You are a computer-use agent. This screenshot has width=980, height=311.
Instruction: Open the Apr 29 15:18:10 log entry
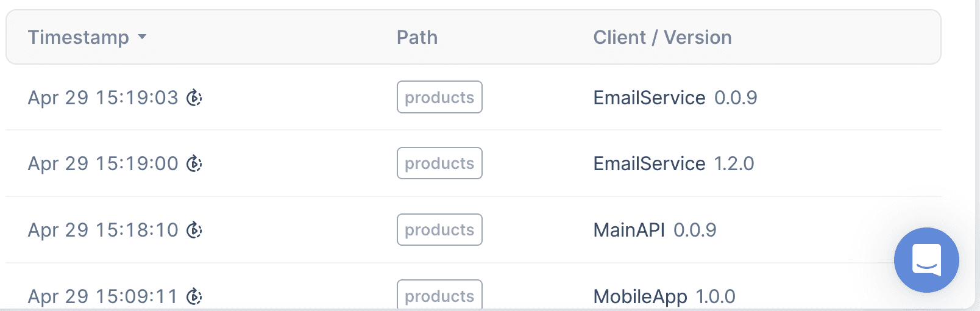(x=102, y=230)
